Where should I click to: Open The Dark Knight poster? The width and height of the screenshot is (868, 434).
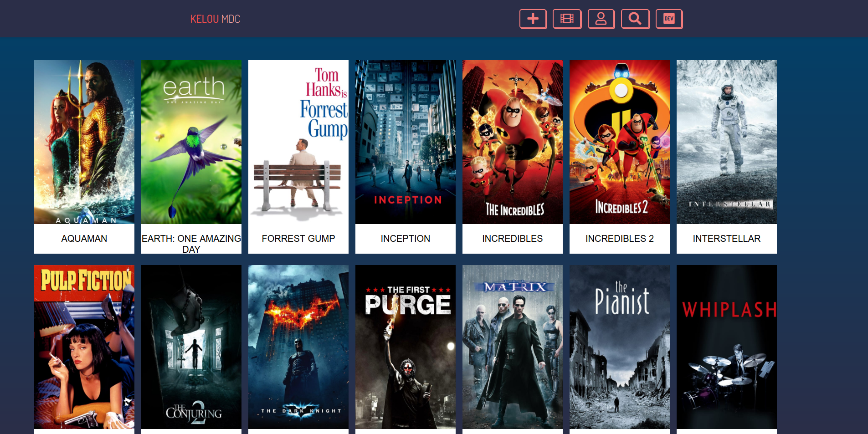click(298, 347)
